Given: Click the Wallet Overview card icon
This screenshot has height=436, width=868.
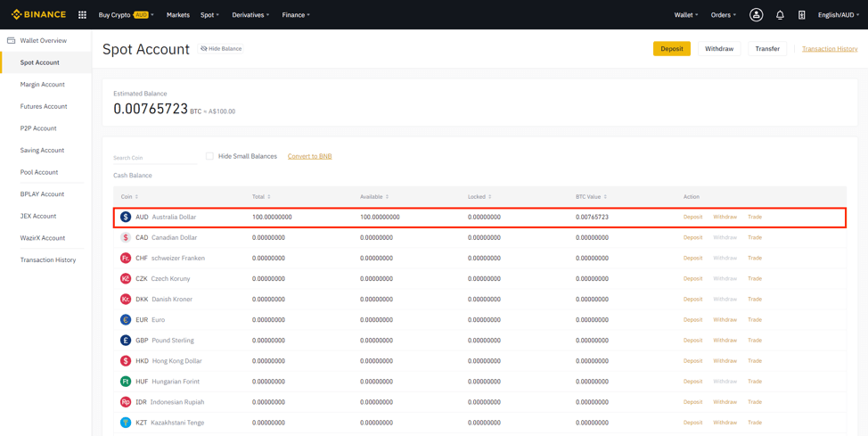Looking at the screenshot, I should (x=11, y=40).
